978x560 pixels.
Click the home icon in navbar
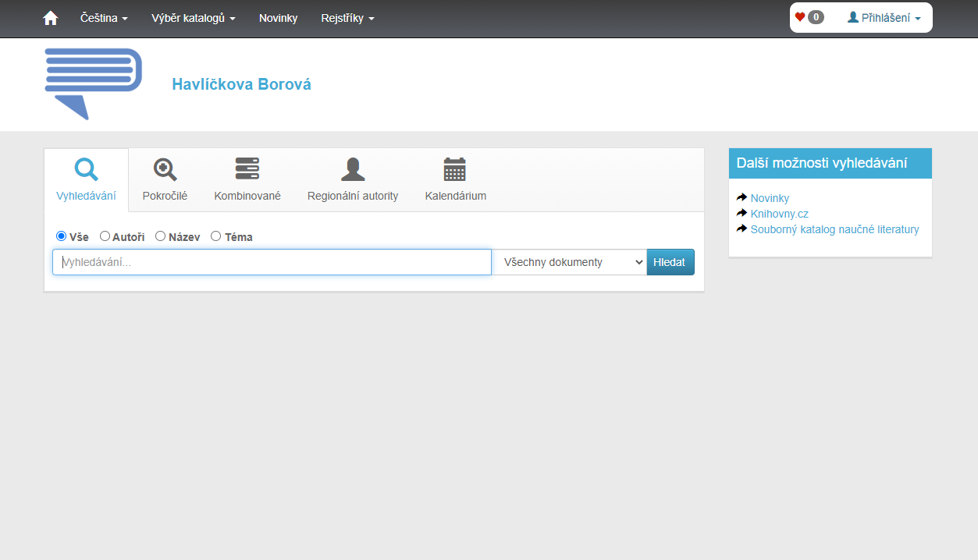51,18
